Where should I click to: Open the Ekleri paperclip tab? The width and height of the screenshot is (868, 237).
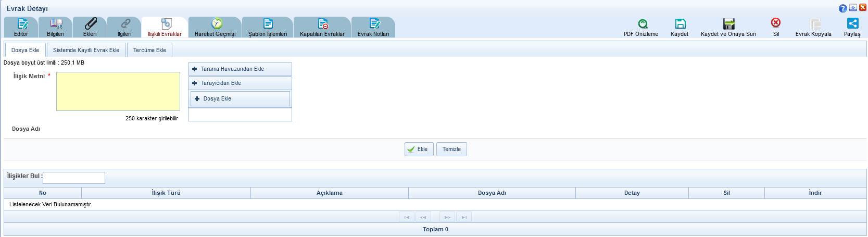[x=90, y=24]
